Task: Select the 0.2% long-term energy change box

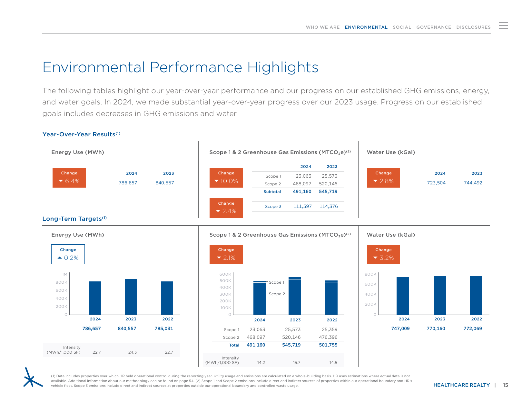Action: [x=68, y=254]
